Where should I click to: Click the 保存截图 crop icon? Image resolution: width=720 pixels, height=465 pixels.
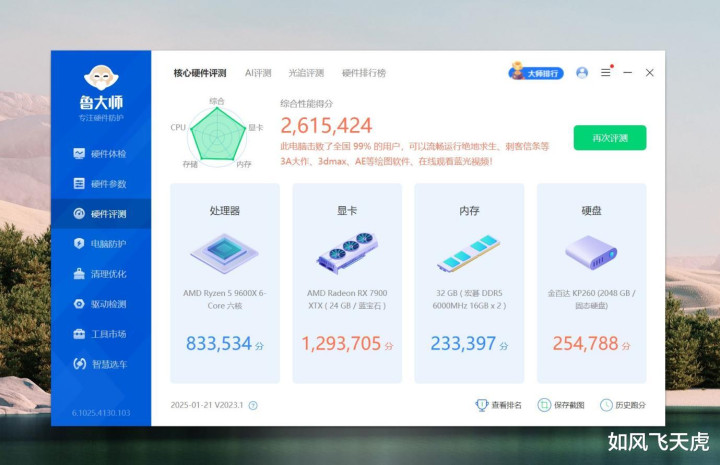point(544,405)
